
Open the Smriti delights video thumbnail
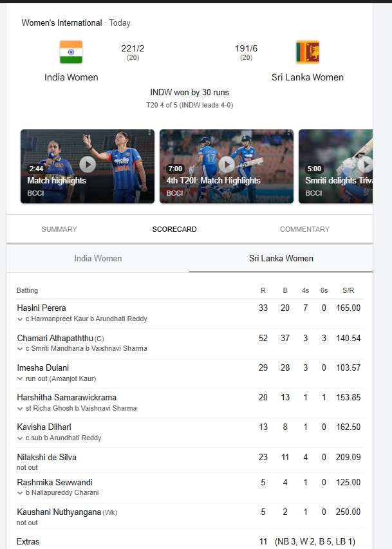(335, 165)
